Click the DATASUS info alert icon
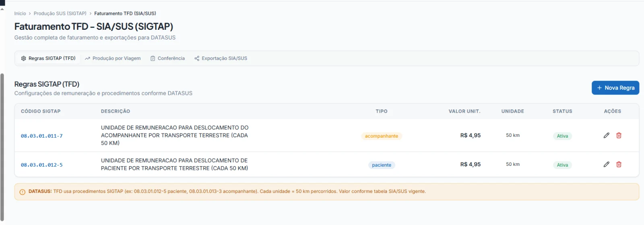This screenshot has height=225, width=644. 23,192
